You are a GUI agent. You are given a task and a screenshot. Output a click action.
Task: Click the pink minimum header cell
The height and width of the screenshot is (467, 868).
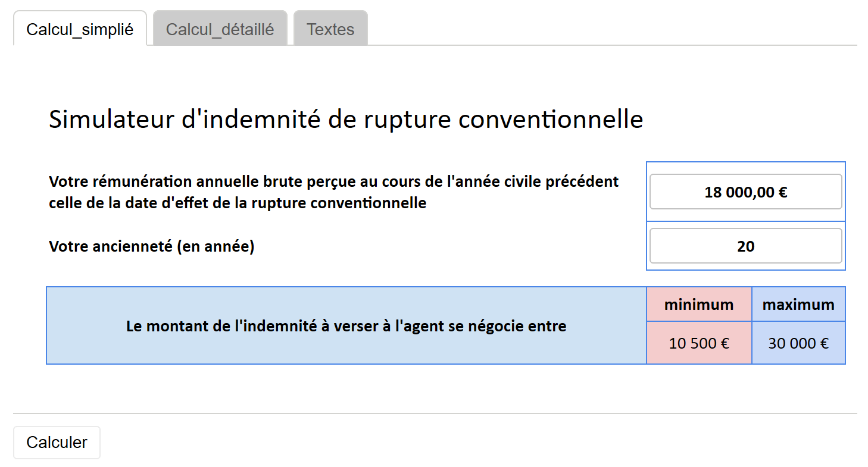click(699, 305)
